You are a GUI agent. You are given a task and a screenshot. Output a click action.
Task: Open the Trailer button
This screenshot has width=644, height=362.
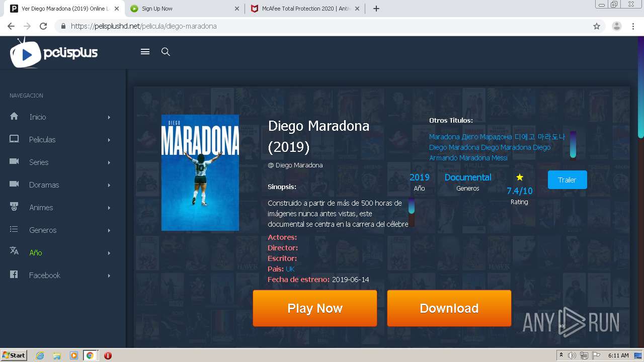coord(567,179)
